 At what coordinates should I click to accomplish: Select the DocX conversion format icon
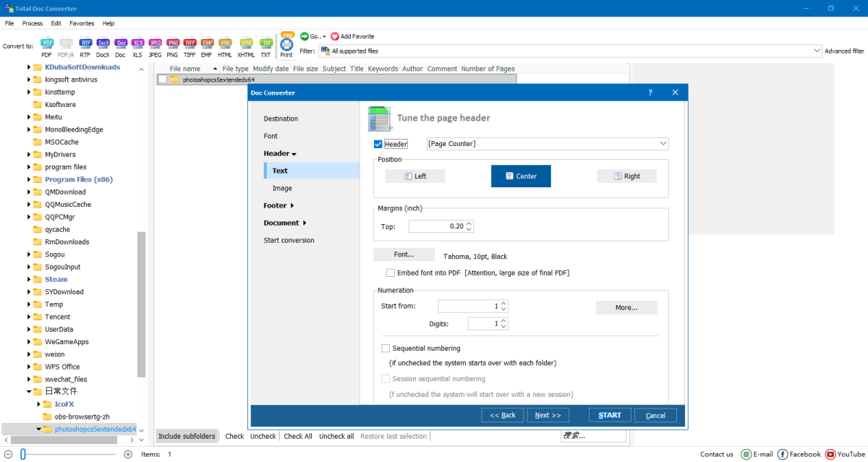pyautogui.click(x=103, y=45)
